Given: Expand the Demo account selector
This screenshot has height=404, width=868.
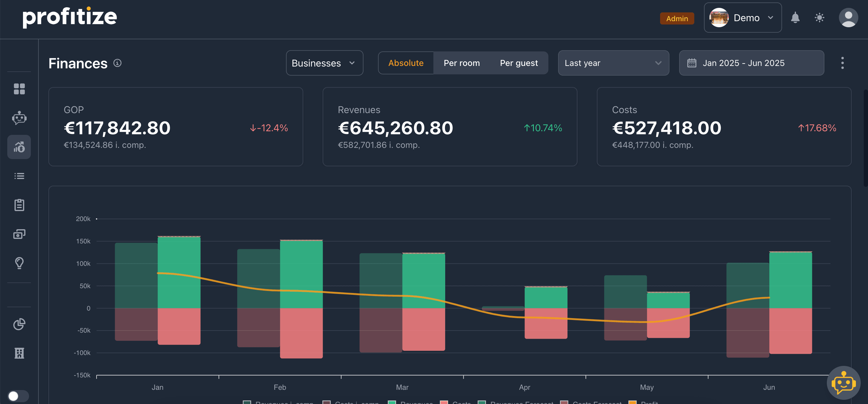Looking at the screenshot, I should [742, 18].
